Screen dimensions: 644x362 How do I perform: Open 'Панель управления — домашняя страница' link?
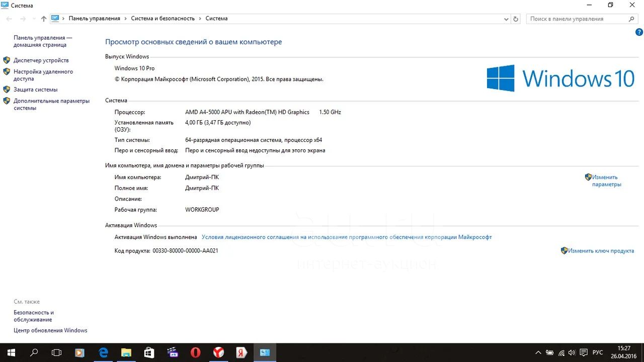click(x=43, y=41)
